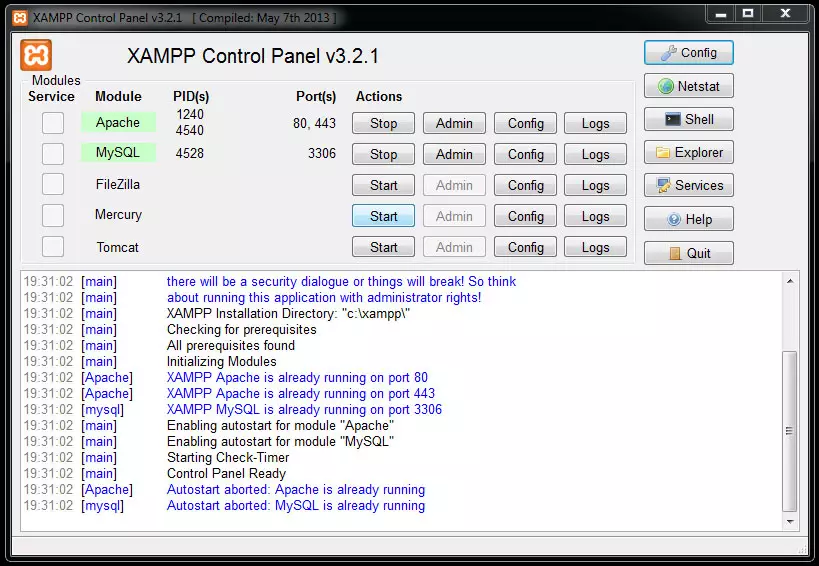This screenshot has height=566, width=819.
Task: Start the FileZilla module
Action: click(x=383, y=185)
